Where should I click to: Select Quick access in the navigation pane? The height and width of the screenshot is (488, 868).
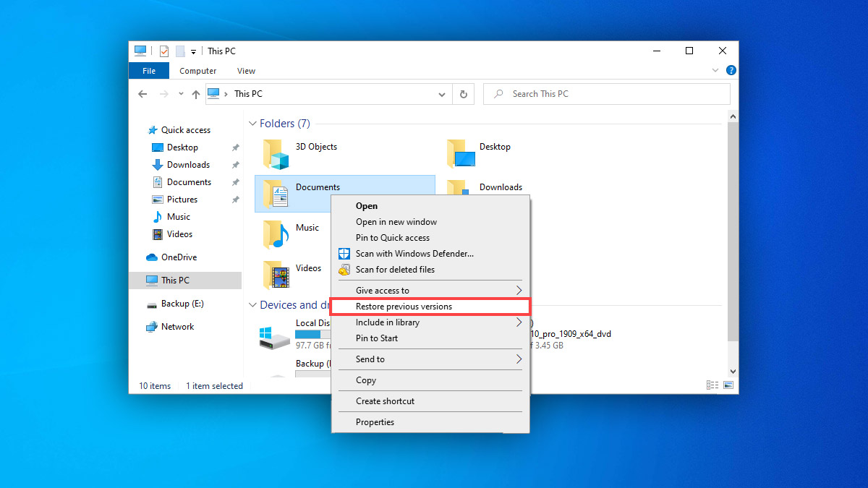[186, 130]
